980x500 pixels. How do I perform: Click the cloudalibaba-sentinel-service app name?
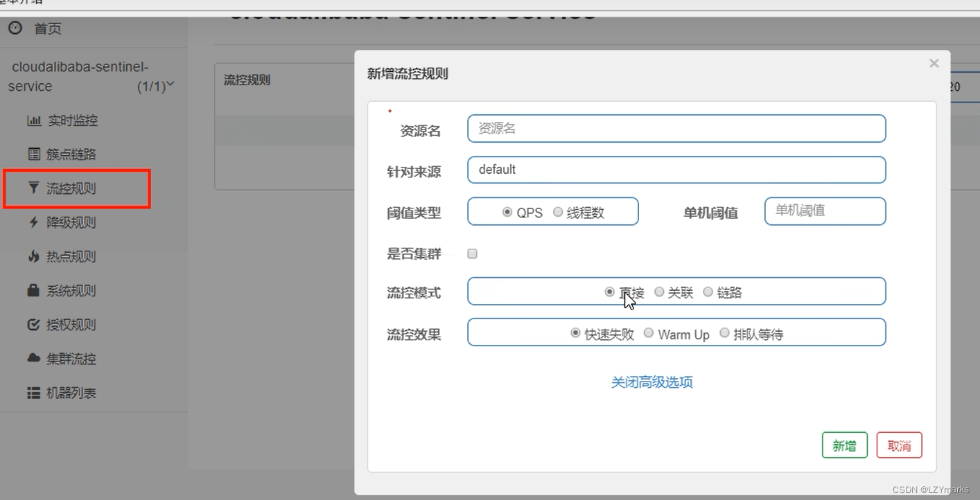[79, 76]
